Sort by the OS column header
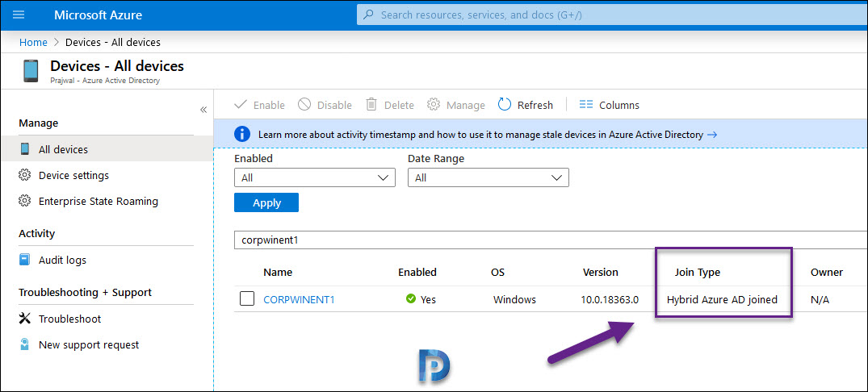 497,272
